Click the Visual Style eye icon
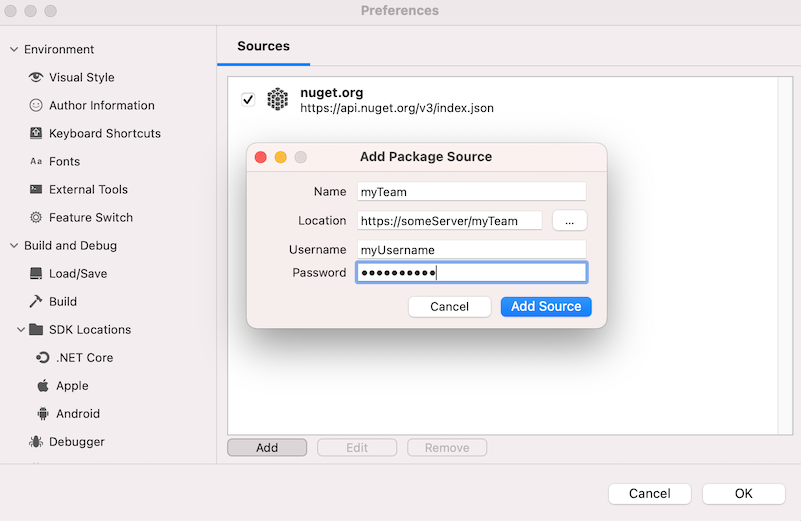The height and width of the screenshot is (521, 801). tap(36, 77)
